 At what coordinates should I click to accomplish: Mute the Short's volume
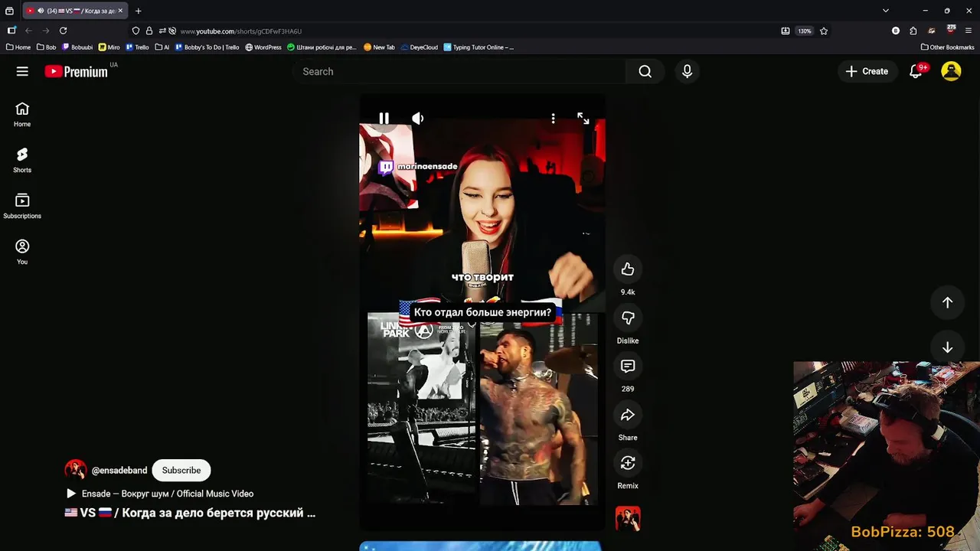click(x=417, y=118)
